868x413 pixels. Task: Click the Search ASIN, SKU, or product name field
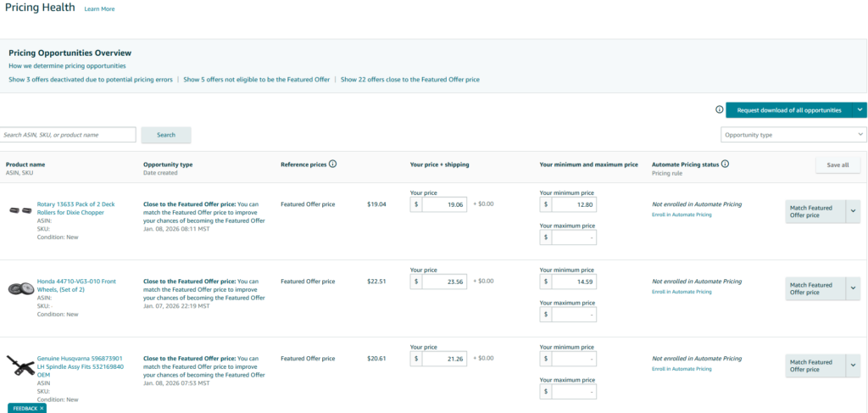68,135
